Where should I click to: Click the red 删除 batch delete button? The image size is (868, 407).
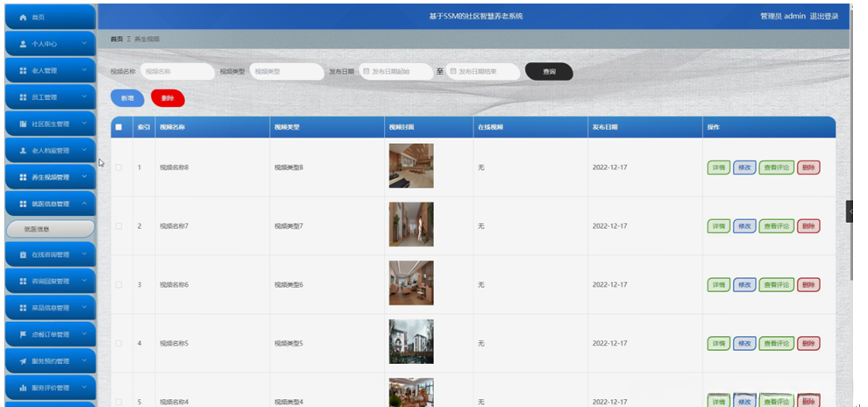(167, 98)
